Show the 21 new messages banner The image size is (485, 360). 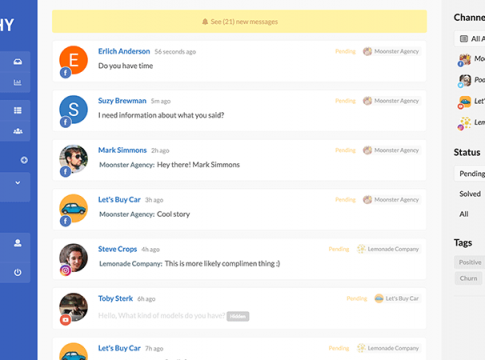(x=239, y=22)
